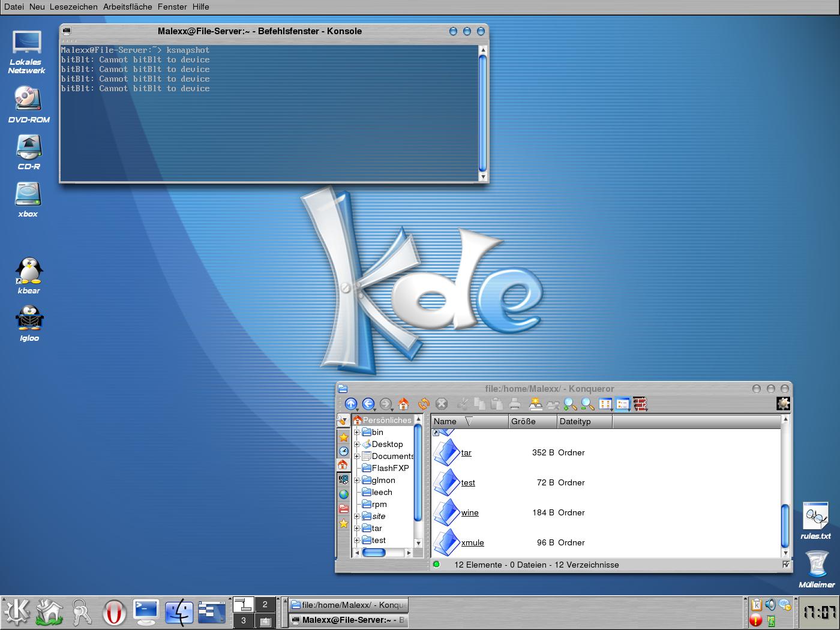Click the Stop loading icon in Konqueror
Screen dimensions: 840x630
pos(442,404)
